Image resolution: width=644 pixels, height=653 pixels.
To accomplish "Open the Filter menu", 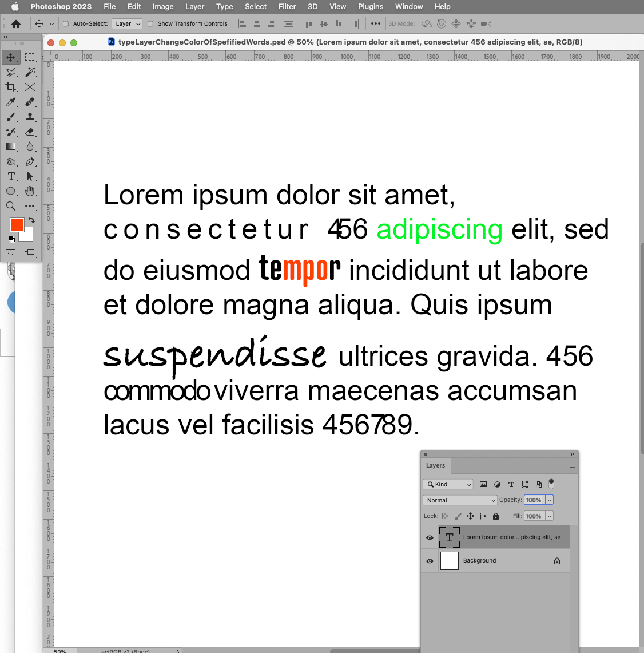I will click(x=287, y=6).
